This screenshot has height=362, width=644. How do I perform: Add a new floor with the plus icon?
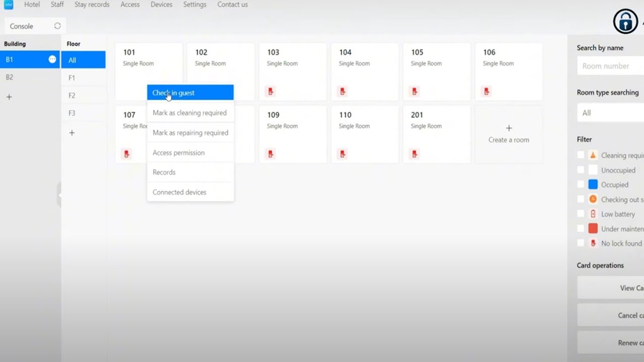pos(72,133)
